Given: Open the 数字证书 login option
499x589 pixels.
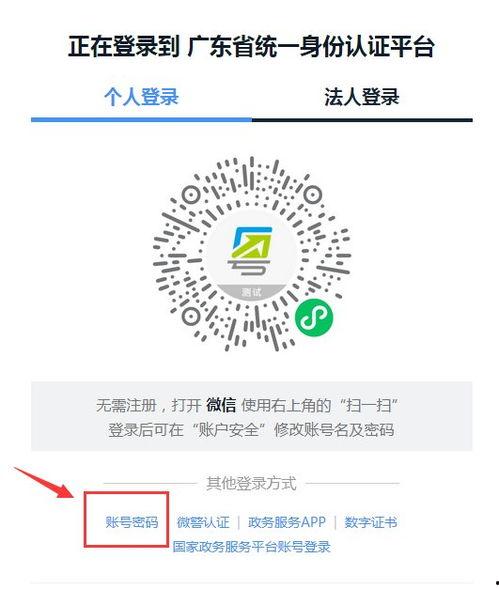Looking at the screenshot, I should [x=371, y=522].
